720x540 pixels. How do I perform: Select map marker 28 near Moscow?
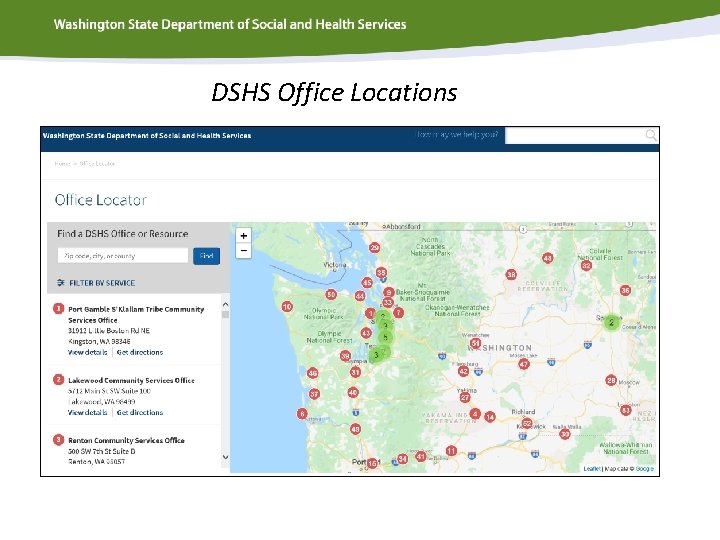611,380
